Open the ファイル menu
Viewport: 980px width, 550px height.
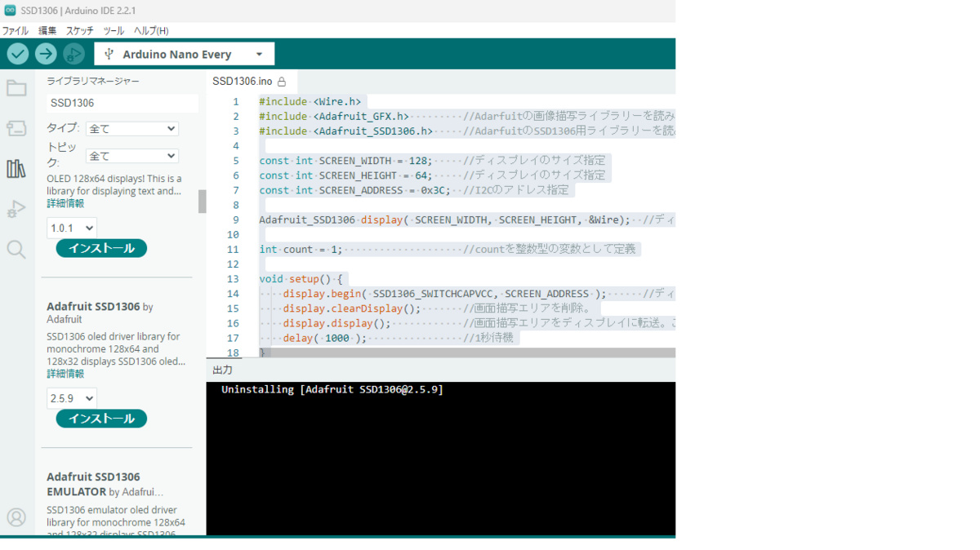(x=15, y=30)
